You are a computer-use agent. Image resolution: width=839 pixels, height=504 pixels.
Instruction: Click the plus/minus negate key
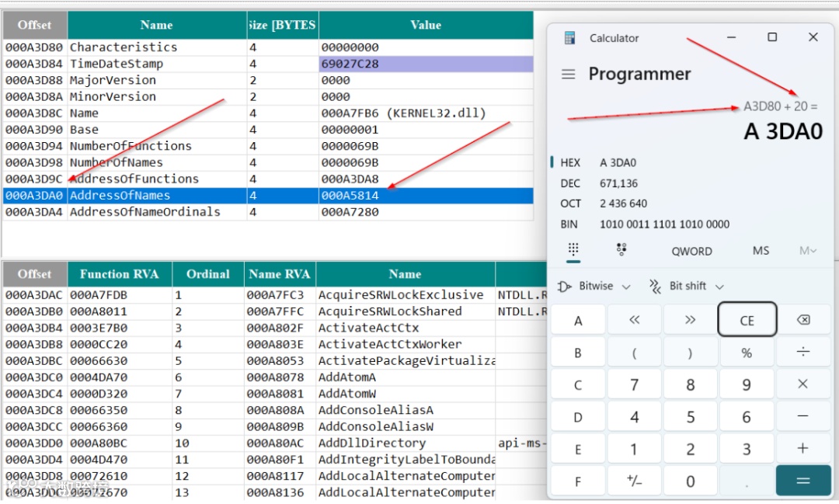pyautogui.click(x=634, y=481)
